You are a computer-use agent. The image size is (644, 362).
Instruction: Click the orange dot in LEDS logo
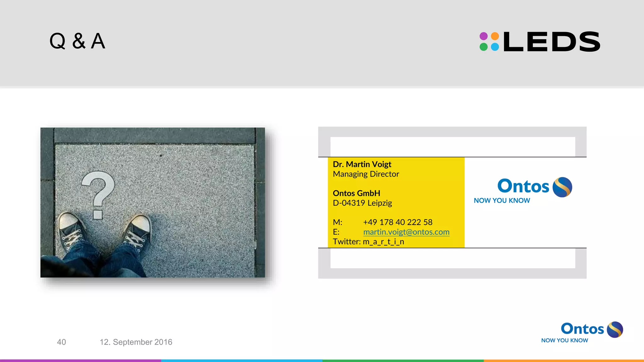pyautogui.click(x=495, y=36)
